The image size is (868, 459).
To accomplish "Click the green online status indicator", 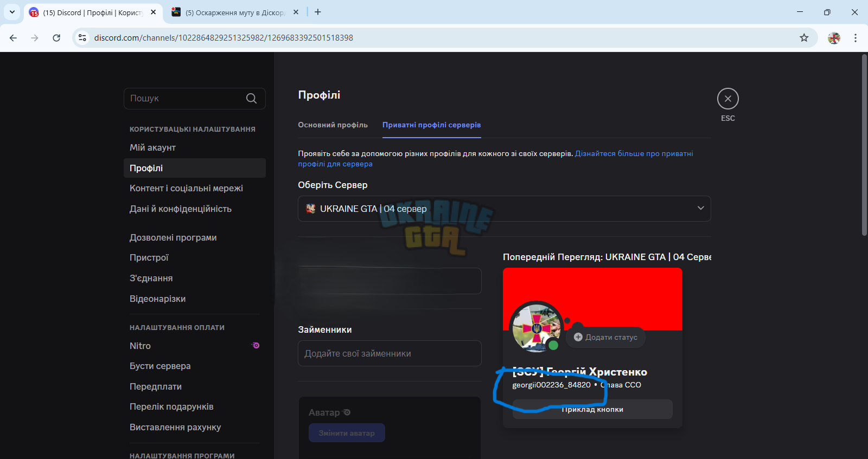I will (553, 345).
